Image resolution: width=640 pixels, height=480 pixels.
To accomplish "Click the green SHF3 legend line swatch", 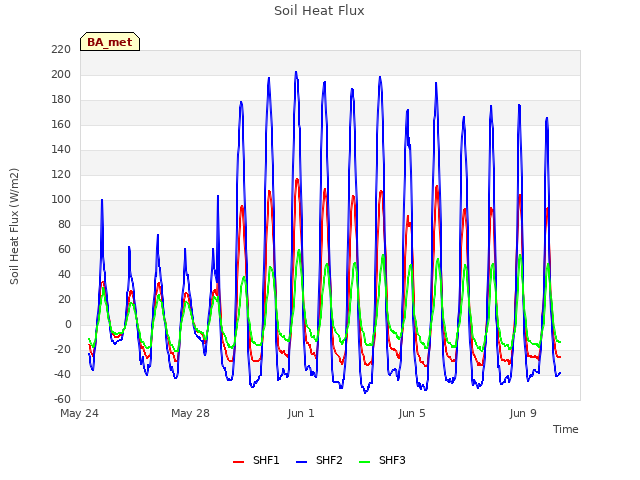I will pyautogui.click(x=364, y=462).
